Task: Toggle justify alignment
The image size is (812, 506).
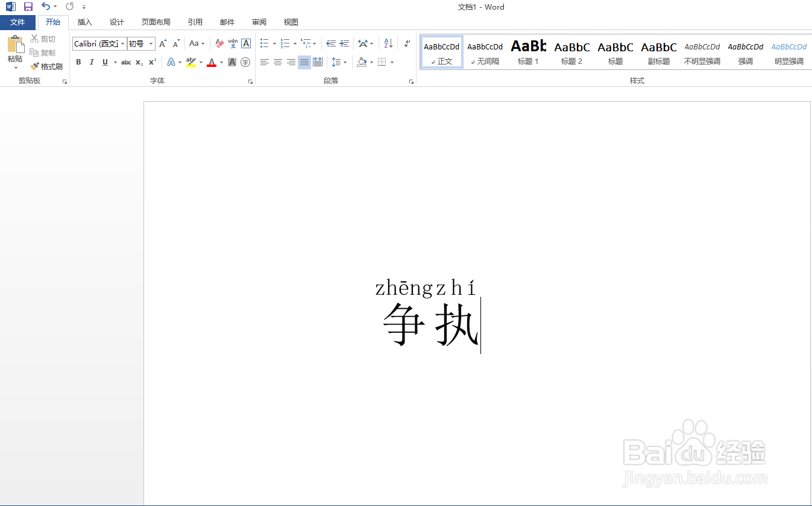Action: (304, 62)
